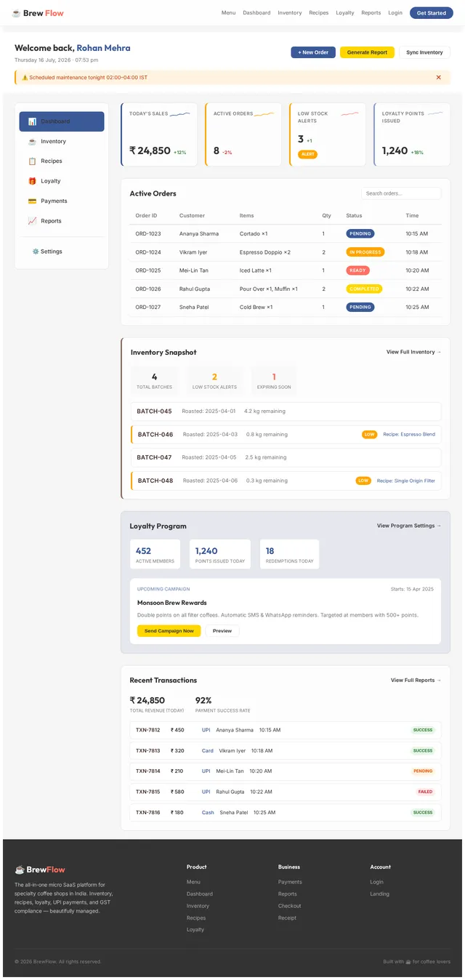The width and height of the screenshot is (465, 980).
Task: Click order ID ORD-1027
Action: click(x=148, y=307)
